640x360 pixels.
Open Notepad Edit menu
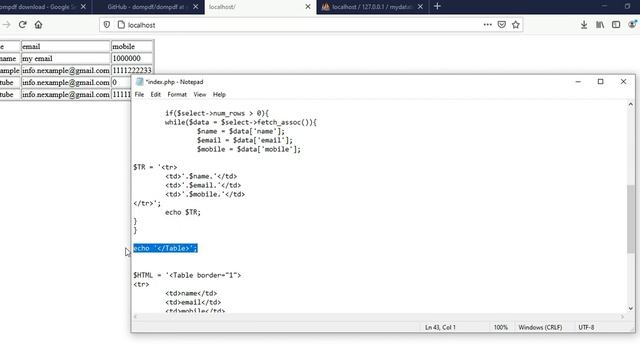(x=156, y=94)
